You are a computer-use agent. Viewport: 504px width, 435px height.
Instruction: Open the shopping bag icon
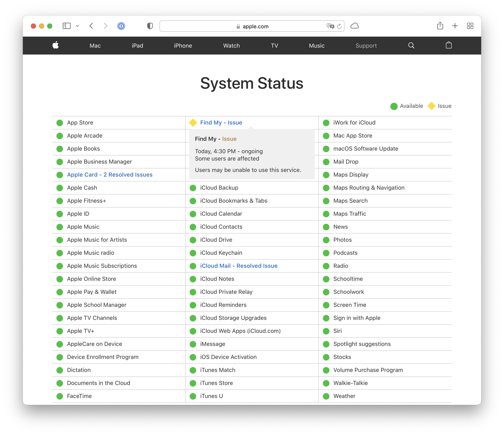pos(449,45)
